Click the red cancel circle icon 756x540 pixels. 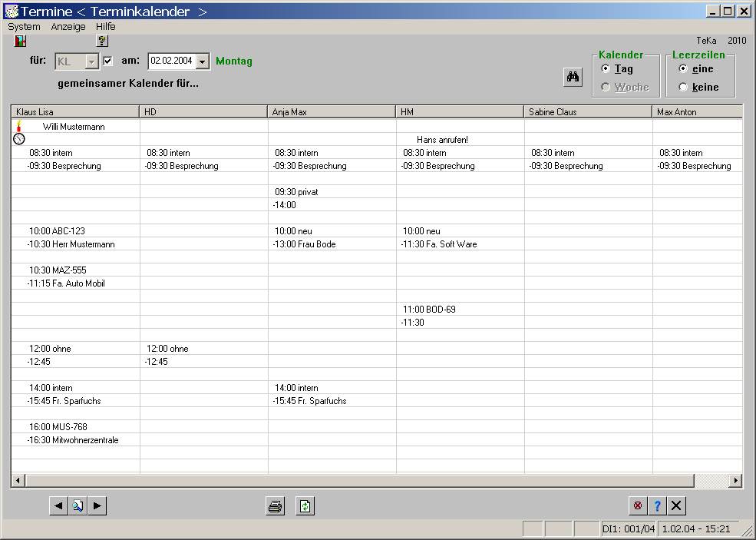[637, 505]
